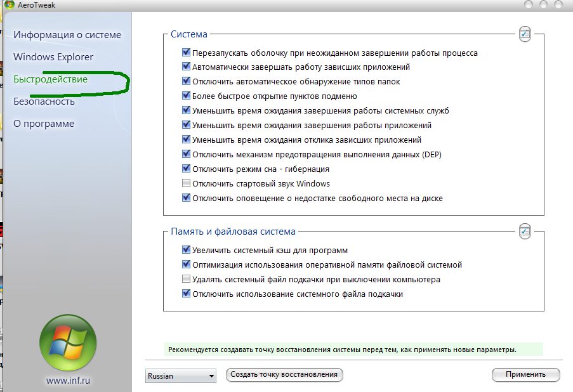The width and height of the screenshot is (573, 392).
Task: Open the Безопасность section
Action: (x=44, y=101)
